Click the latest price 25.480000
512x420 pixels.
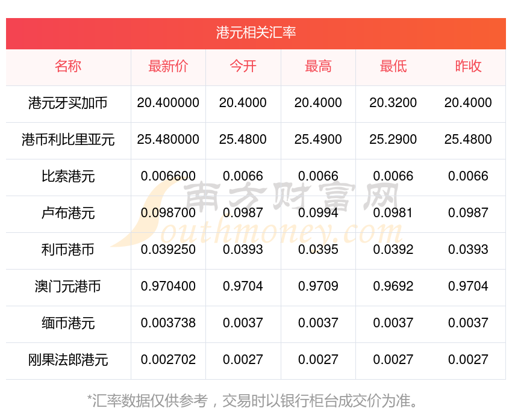pyautogui.click(x=168, y=139)
